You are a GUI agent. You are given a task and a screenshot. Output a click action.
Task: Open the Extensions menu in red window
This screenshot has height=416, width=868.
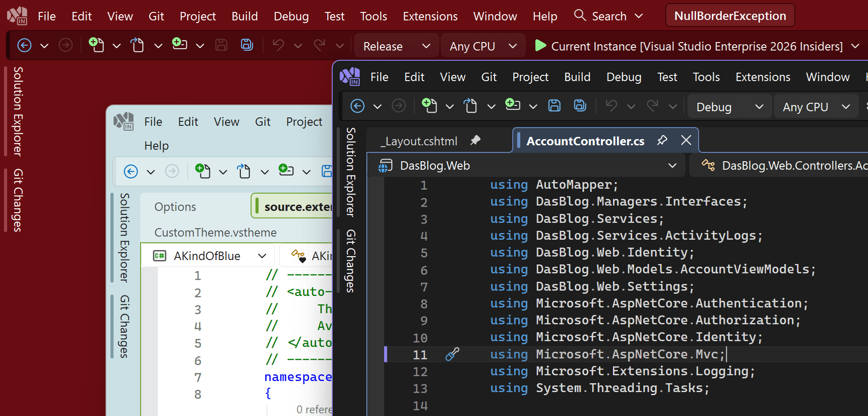(430, 16)
